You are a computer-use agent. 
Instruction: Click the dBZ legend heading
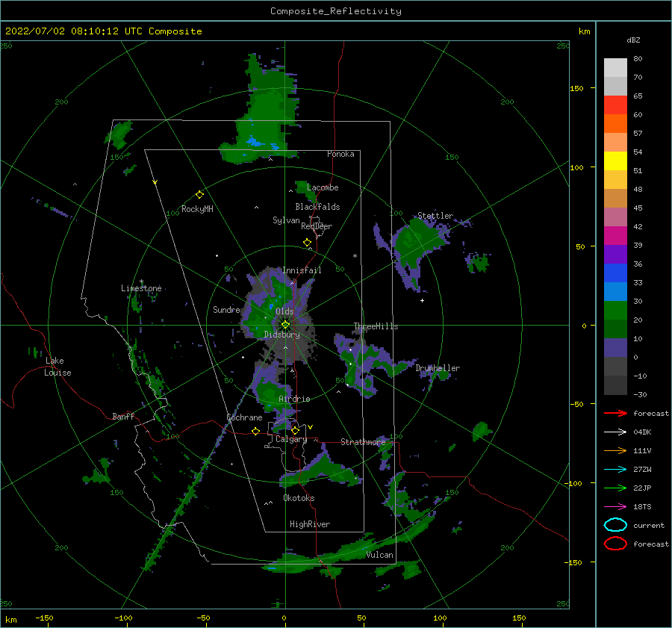pyautogui.click(x=633, y=40)
